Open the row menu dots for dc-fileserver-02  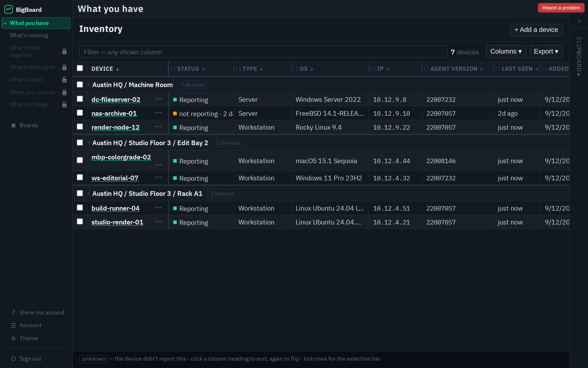[x=158, y=99]
